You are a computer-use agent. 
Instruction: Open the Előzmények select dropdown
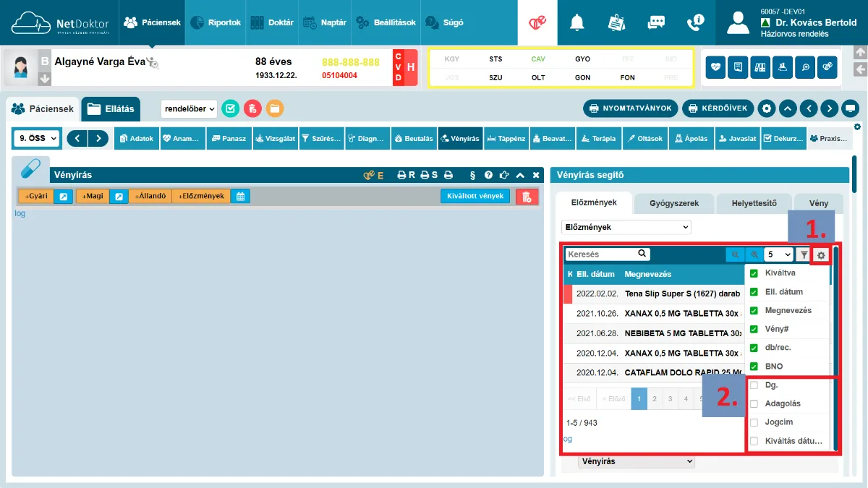pos(626,227)
